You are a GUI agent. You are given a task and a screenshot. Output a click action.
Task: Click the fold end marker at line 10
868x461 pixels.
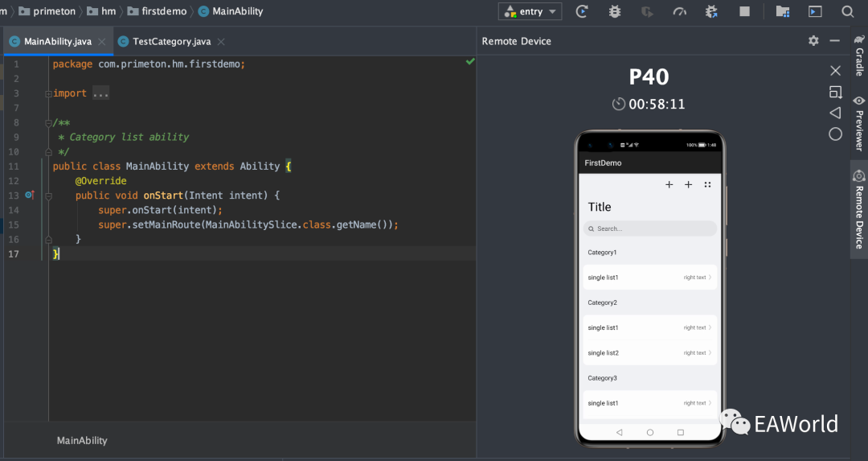tap(49, 152)
